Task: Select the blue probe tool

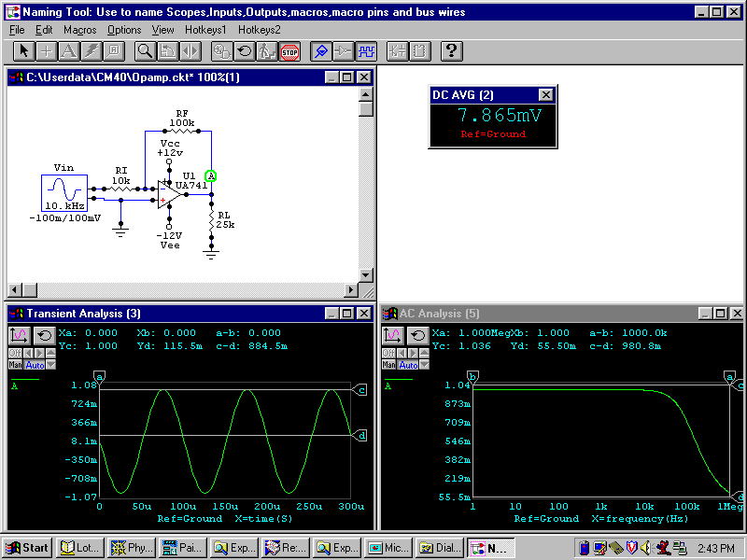Action: (x=320, y=51)
